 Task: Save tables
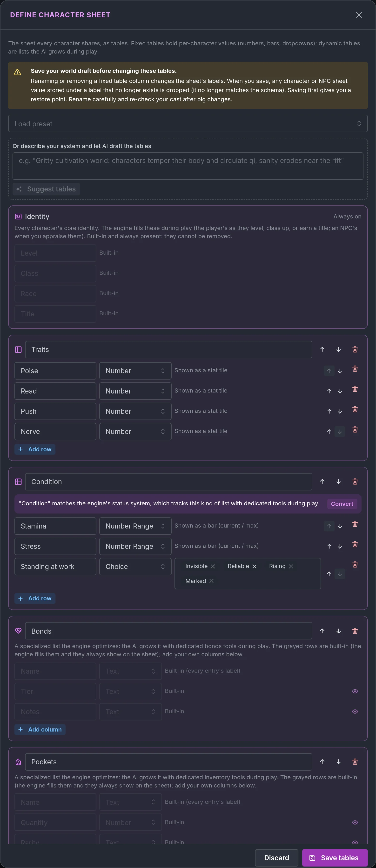335,858
